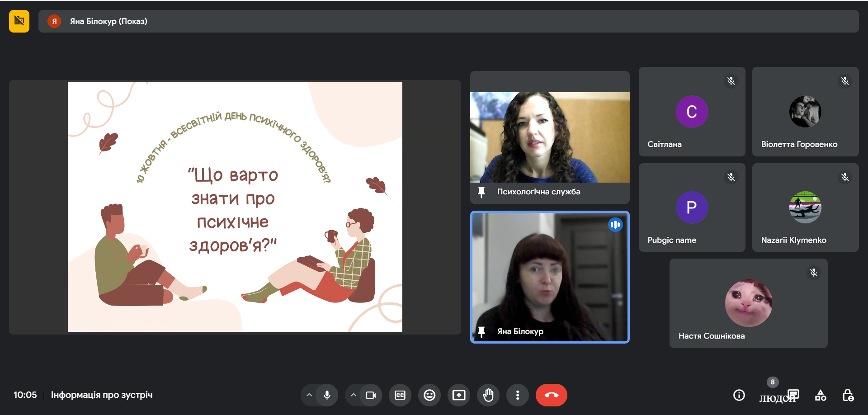Image resolution: width=868 pixels, height=415 pixels.
Task: Open the activities shapes icon
Action: (x=821, y=395)
